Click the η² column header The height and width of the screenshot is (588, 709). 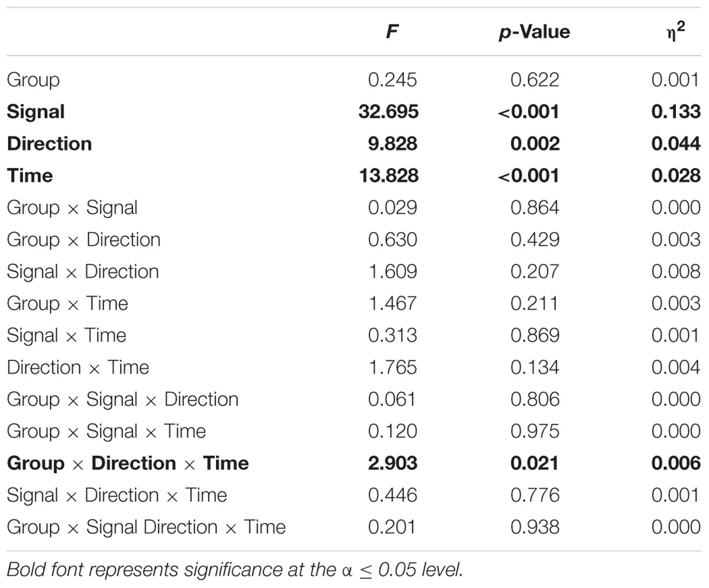(x=688, y=30)
